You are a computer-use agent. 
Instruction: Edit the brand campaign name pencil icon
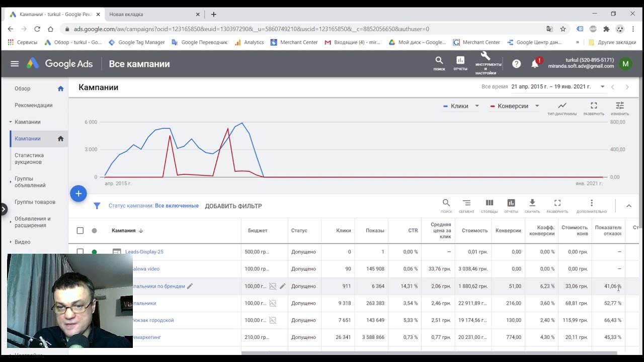[190, 286]
